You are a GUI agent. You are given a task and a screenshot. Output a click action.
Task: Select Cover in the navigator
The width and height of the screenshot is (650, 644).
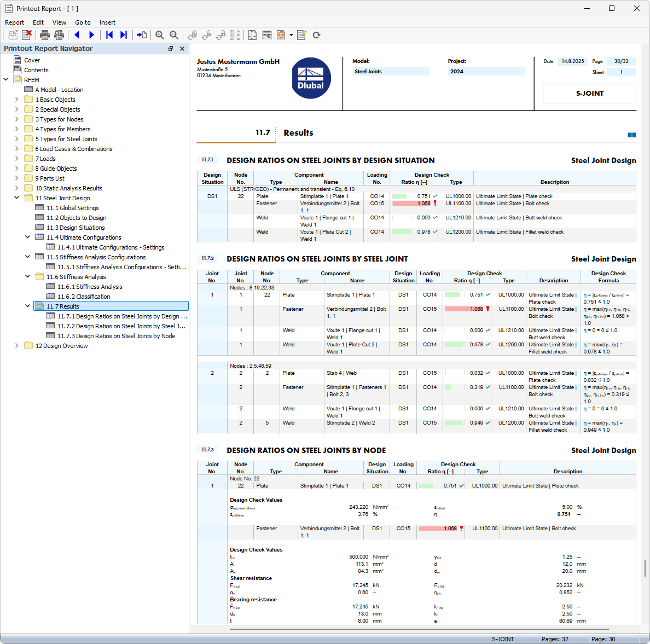pos(32,60)
